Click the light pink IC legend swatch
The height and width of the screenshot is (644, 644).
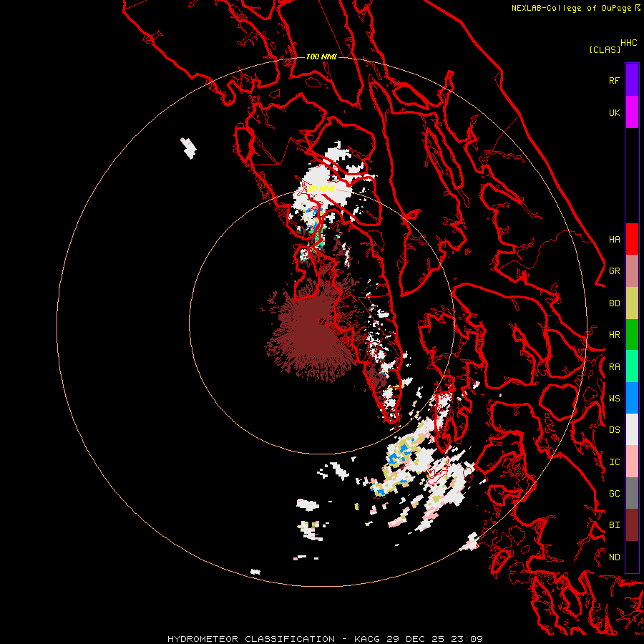pos(632,462)
